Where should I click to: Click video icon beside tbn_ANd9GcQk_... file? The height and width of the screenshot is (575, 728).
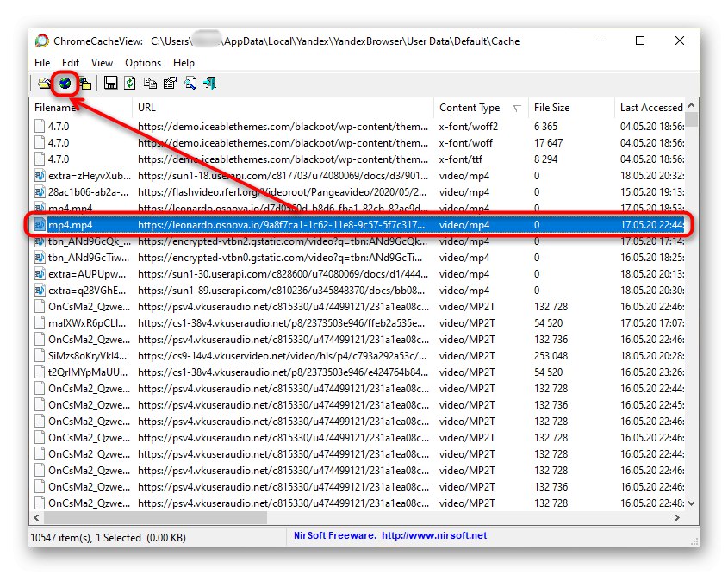[x=40, y=241]
